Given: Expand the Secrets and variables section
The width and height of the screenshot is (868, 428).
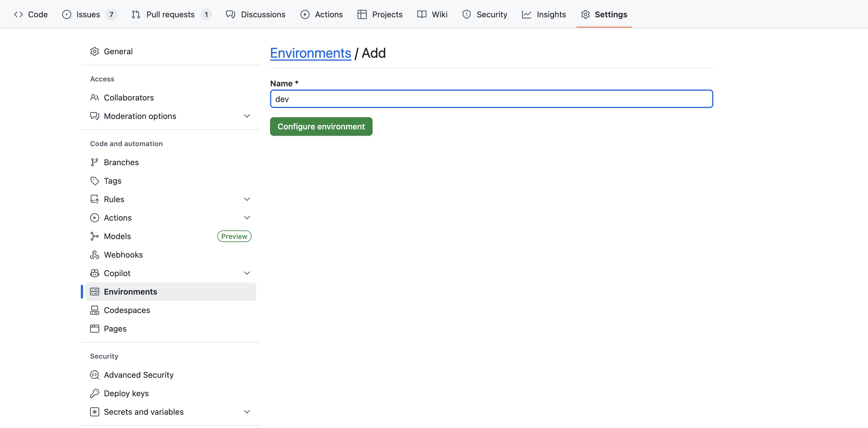Looking at the screenshot, I should pyautogui.click(x=247, y=412).
